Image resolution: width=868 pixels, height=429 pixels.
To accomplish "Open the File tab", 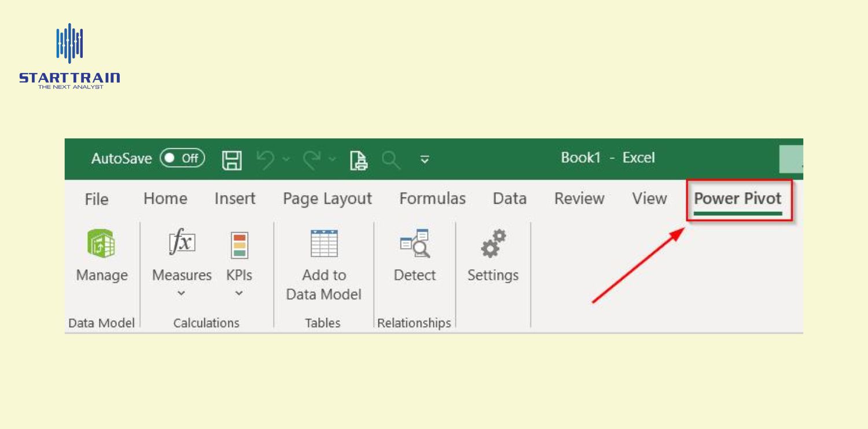I will point(96,199).
